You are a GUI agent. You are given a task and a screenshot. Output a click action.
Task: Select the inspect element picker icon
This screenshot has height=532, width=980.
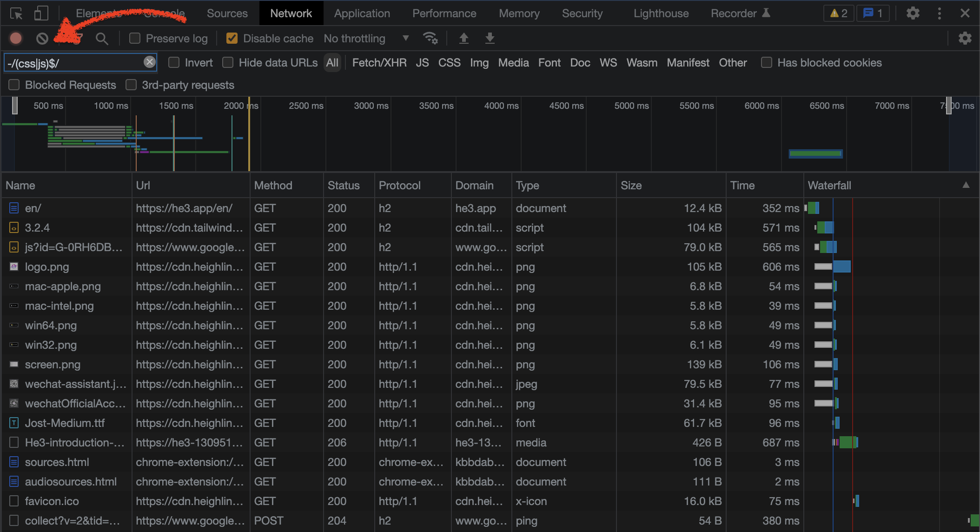tap(16, 13)
